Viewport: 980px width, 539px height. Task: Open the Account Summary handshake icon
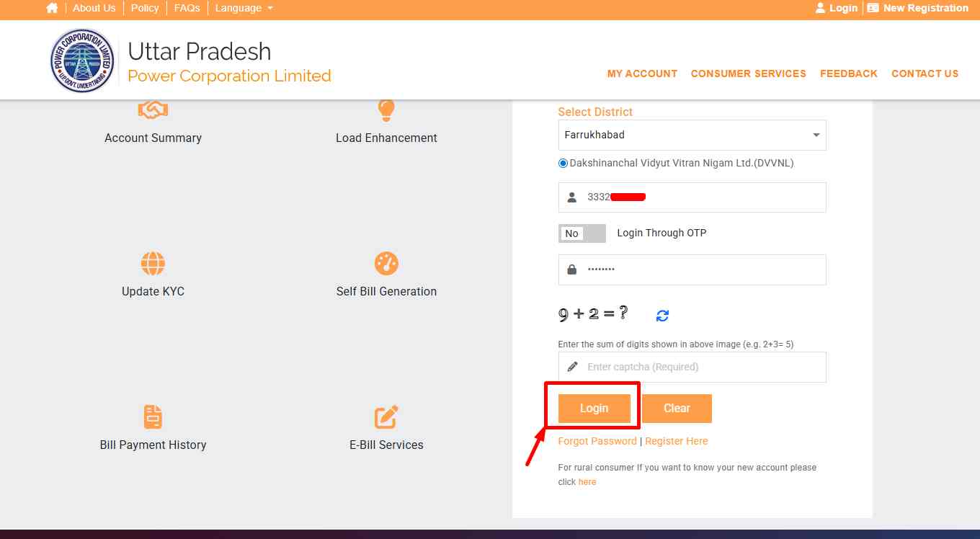(x=153, y=110)
